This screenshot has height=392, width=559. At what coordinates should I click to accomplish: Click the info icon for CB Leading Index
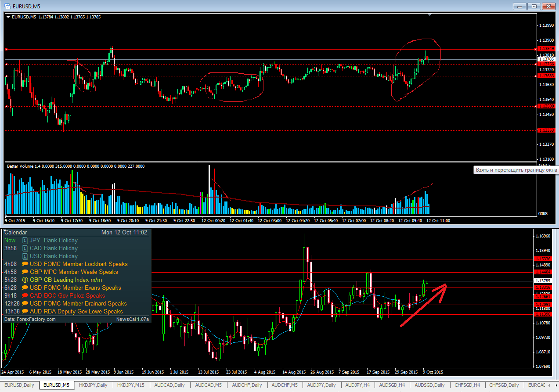25,280
